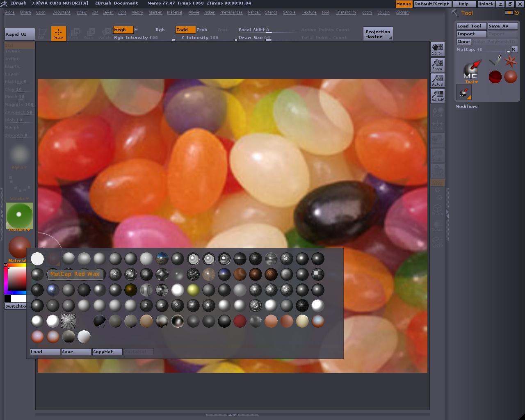525x420 pixels.
Task: Pick the four-point star highlight material
Action: 162,274
